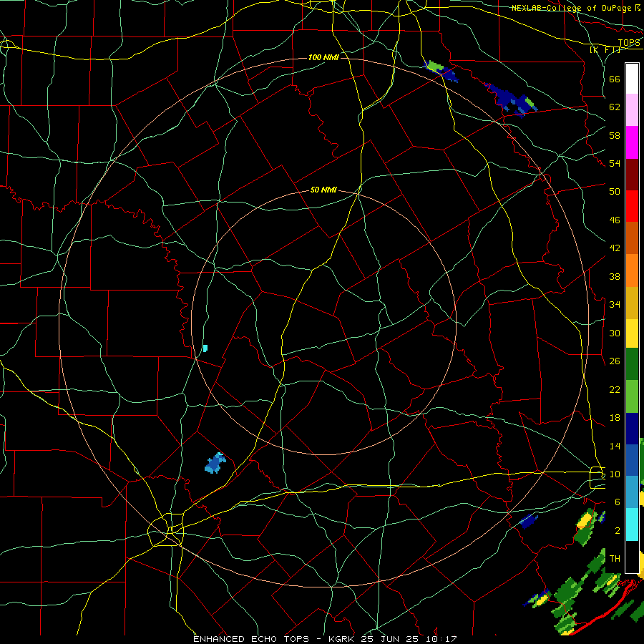Click the legend value "34"
Viewport: 644px width, 644px height.
615,305
